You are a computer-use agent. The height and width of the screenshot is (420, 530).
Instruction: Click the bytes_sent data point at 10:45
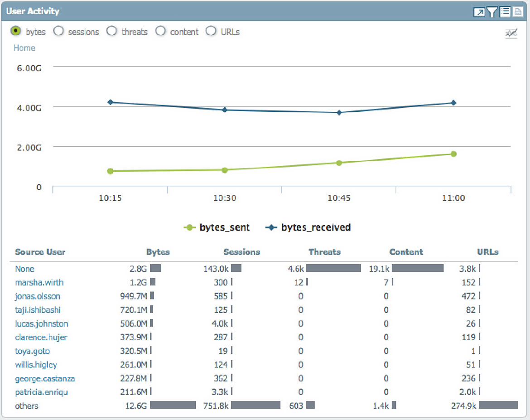click(x=339, y=163)
